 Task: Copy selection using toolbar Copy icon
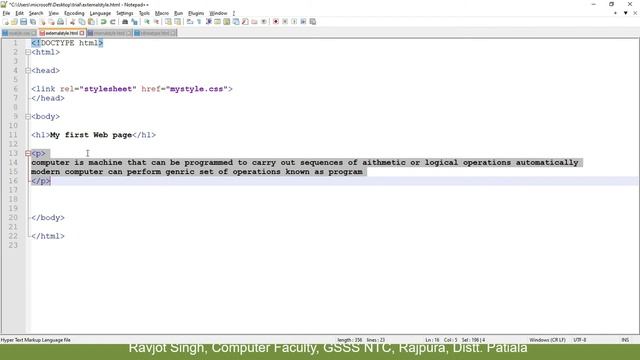[82, 22]
